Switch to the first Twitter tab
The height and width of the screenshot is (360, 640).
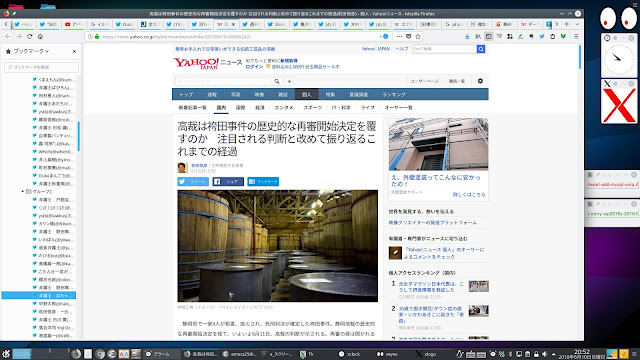[x=23, y=24]
